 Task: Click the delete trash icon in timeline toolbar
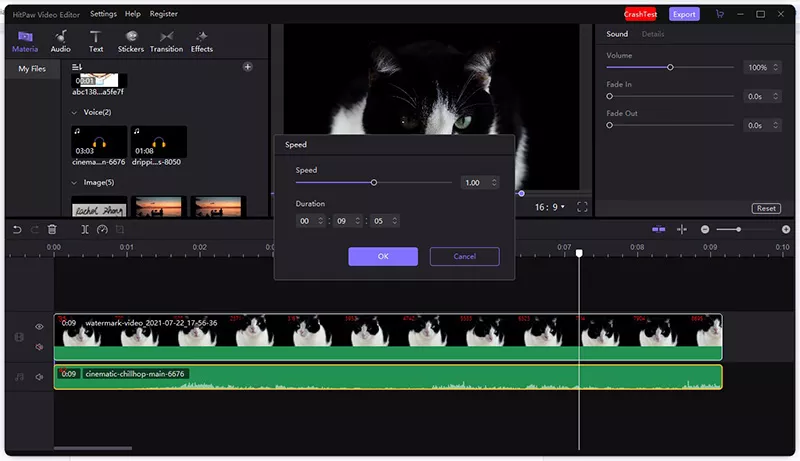(x=52, y=229)
